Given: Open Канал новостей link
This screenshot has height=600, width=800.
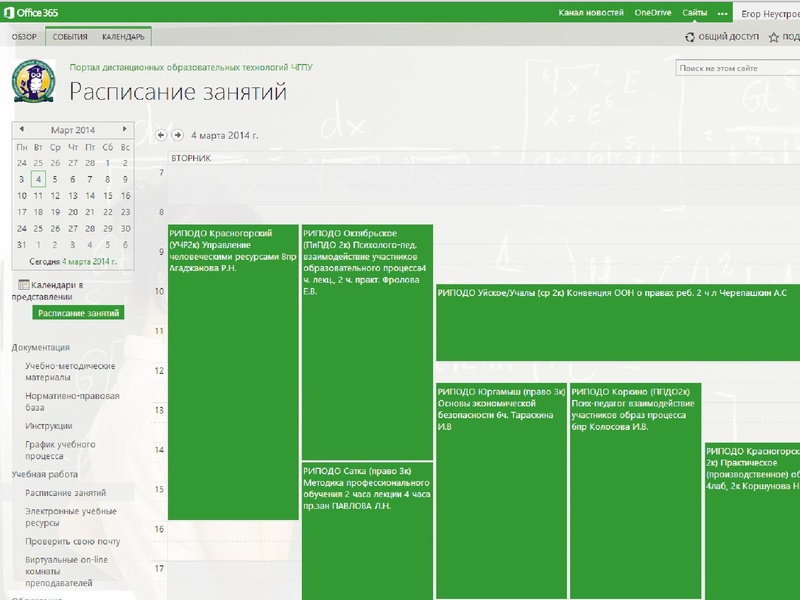Looking at the screenshot, I should [x=590, y=12].
